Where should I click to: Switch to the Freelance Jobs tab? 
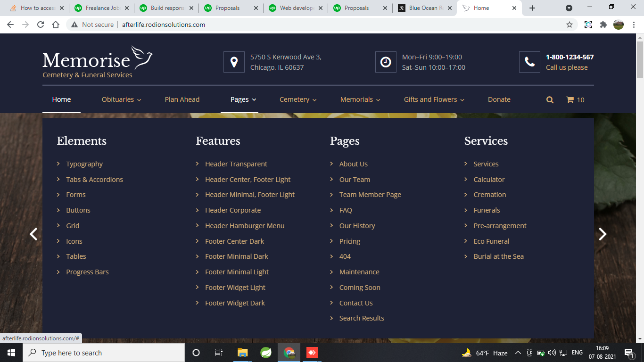coord(101,8)
